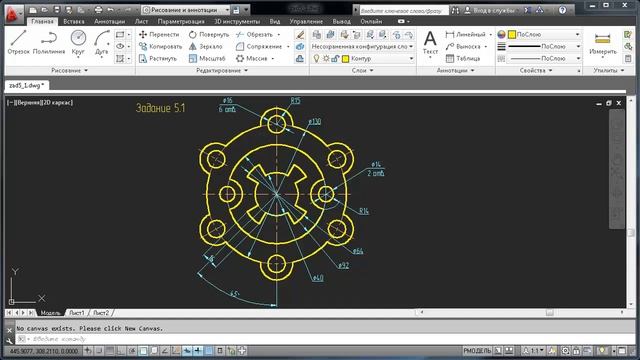Click the Массив (array) command

(251, 58)
